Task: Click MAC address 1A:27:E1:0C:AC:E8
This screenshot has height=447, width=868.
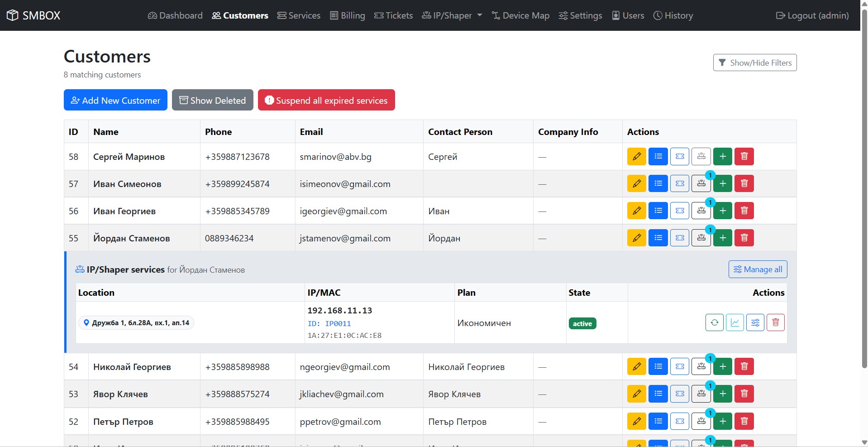Action: (344, 336)
